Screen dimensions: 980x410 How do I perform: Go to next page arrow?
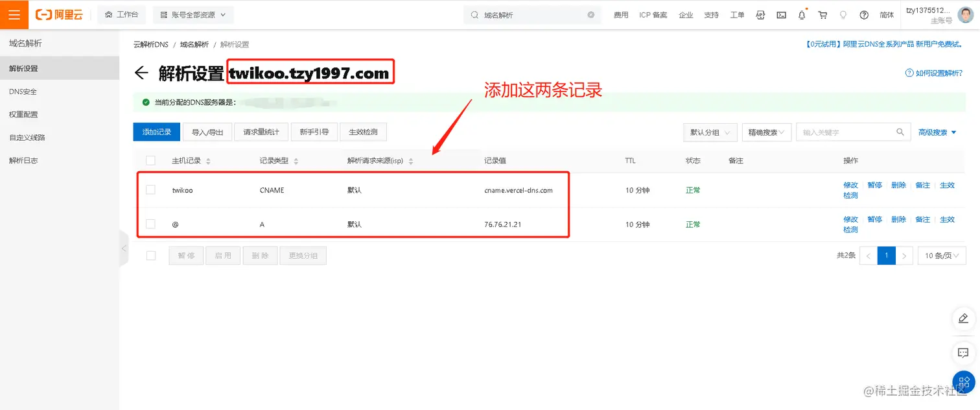tap(905, 256)
